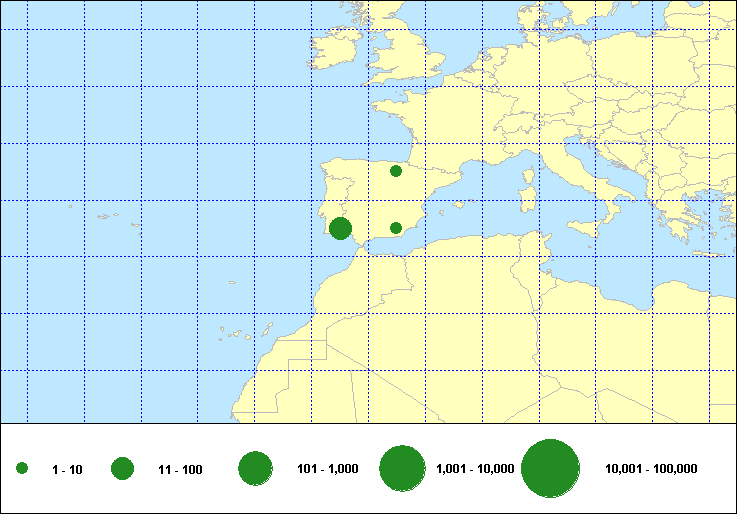The image size is (737, 514).
Task: Select the legend circle for 11 - 100
Action: pyautogui.click(x=123, y=468)
